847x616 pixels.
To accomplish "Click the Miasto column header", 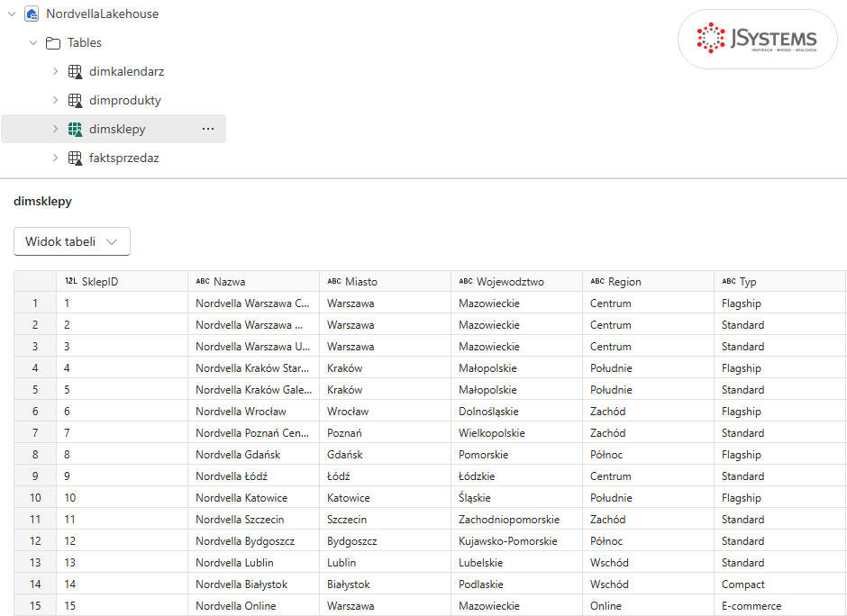I will [x=385, y=281].
